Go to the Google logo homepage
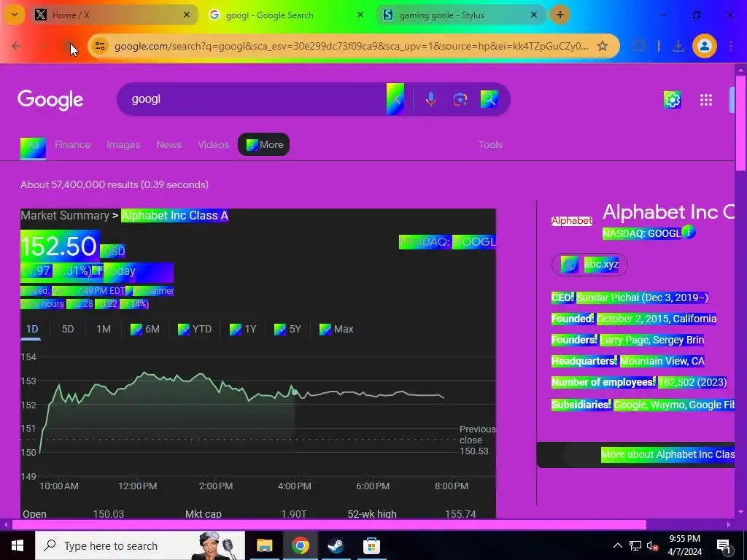Viewport: 747px width, 560px height. pyautogui.click(x=50, y=99)
